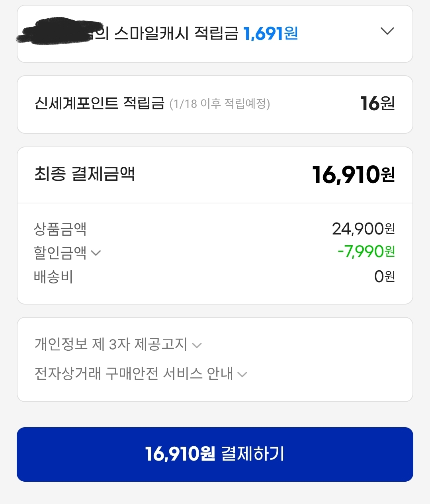Tap the 할인금액 label text
The height and width of the screenshot is (504, 430).
pos(60,252)
